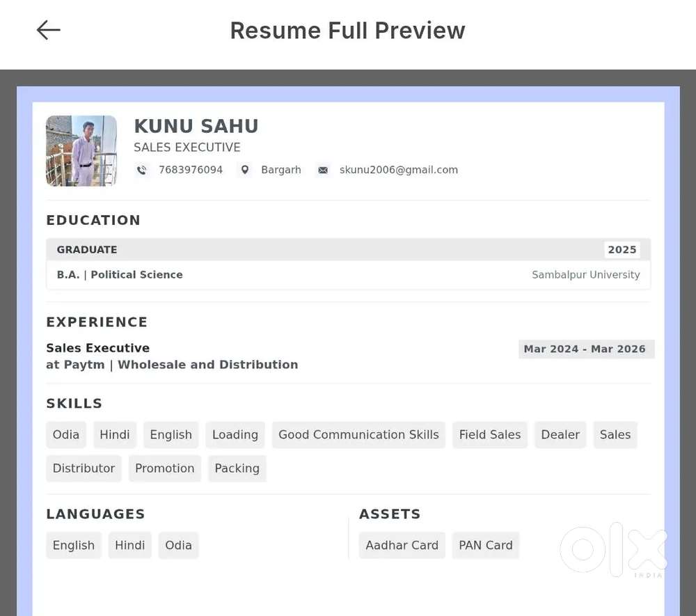
Task: Click the Dealer skill chip
Action: [560, 434]
